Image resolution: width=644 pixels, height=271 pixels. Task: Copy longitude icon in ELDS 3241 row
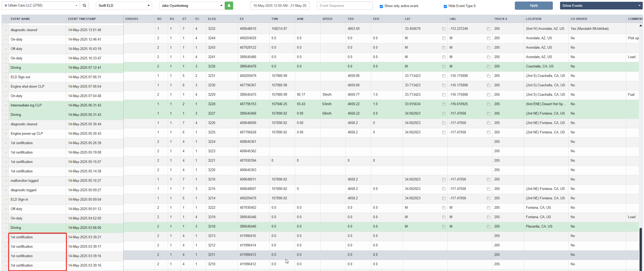(488, 57)
